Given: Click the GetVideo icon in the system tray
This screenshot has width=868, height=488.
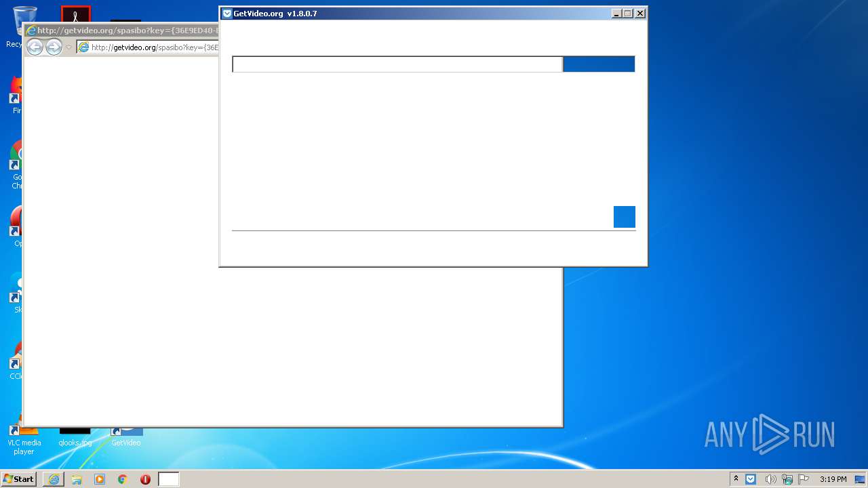Looking at the screenshot, I should [751, 479].
